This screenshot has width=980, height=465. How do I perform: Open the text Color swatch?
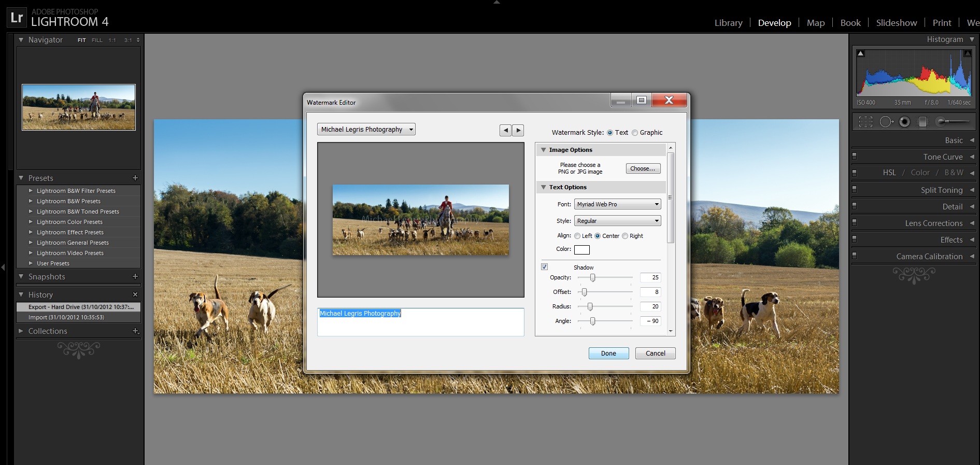581,250
